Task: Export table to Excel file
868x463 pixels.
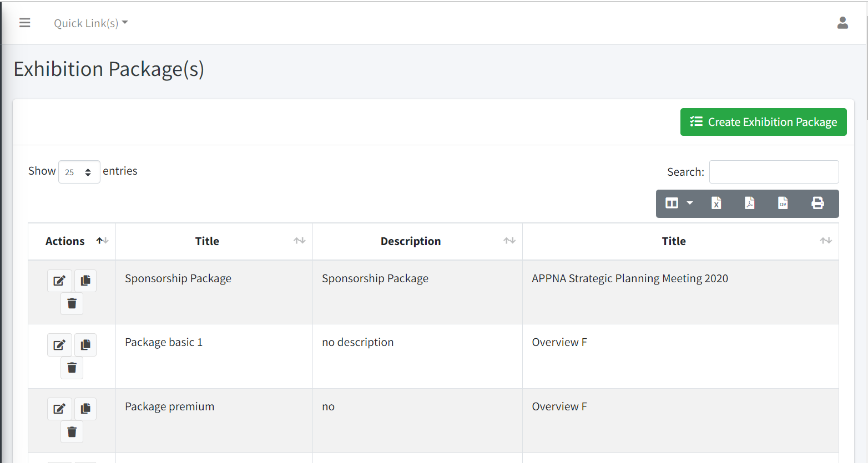Action: 716,203
